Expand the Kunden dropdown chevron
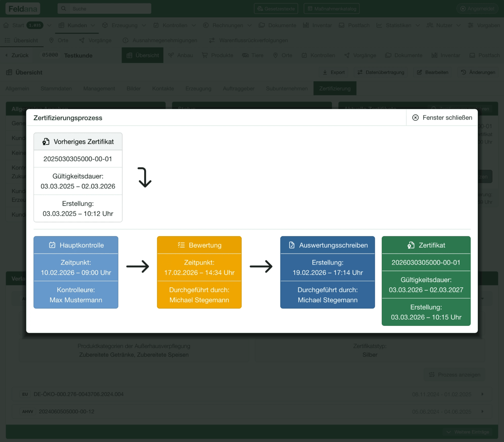This screenshot has height=442, width=504. click(x=93, y=25)
